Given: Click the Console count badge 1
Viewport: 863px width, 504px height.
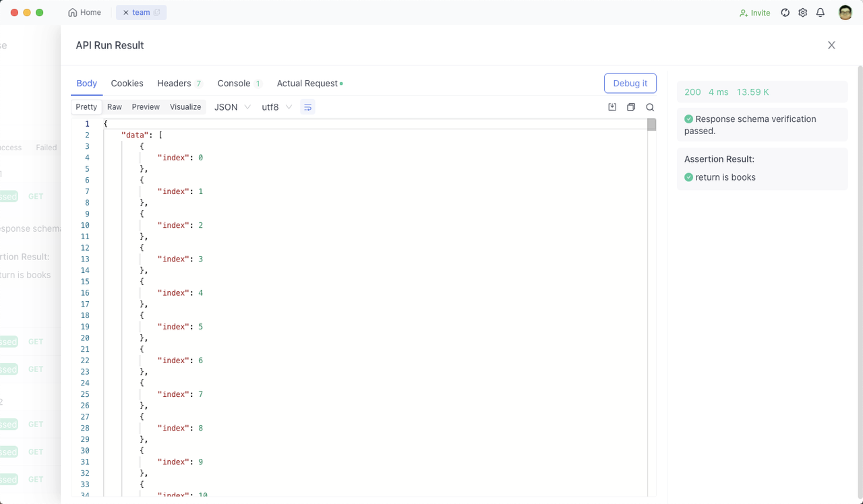Looking at the screenshot, I should tap(258, 84).
